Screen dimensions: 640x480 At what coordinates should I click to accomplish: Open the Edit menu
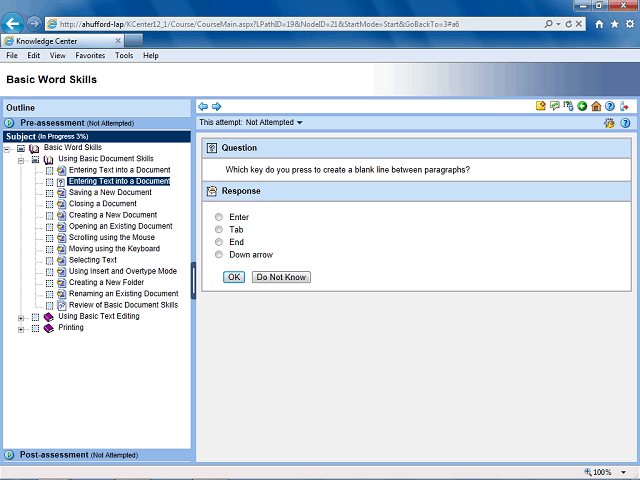point(33,56)
